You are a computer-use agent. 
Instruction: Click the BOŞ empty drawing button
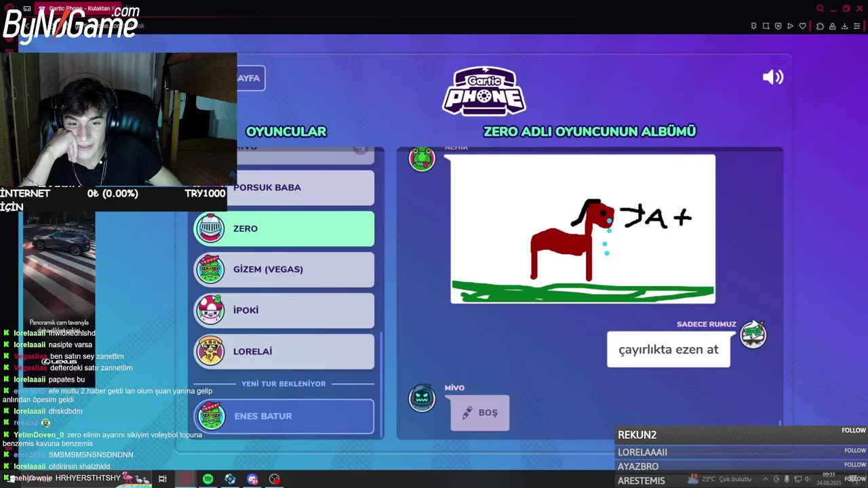(x=479, y=413)
